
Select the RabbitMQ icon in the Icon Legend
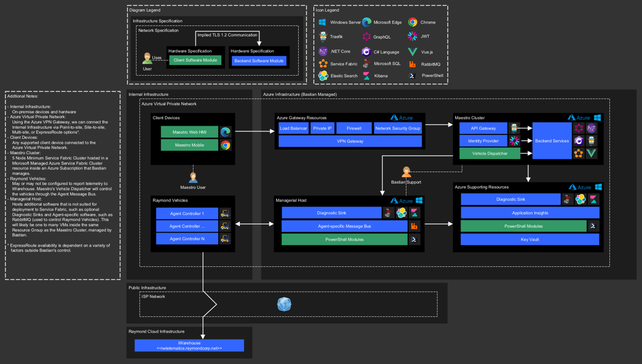[412, 64]
